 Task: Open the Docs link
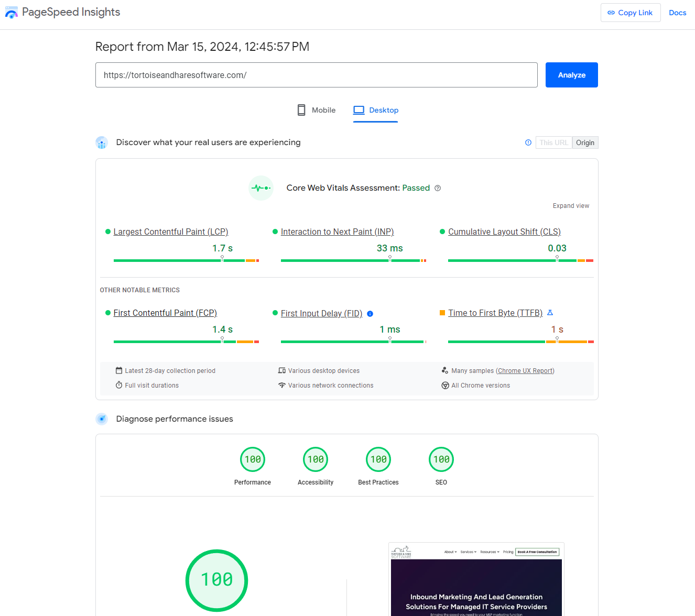pyautogui.click(x=677, y=13)
